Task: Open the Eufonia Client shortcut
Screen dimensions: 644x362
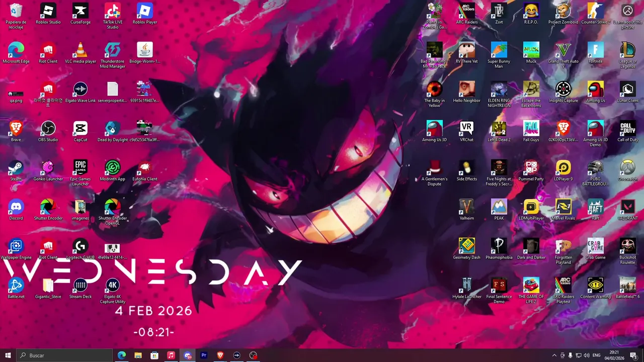Action: (x=145, y=171)
